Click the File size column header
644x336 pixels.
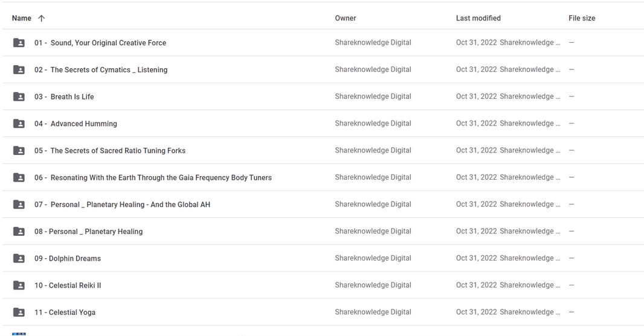pyautogui.click(x=582, y=18)
